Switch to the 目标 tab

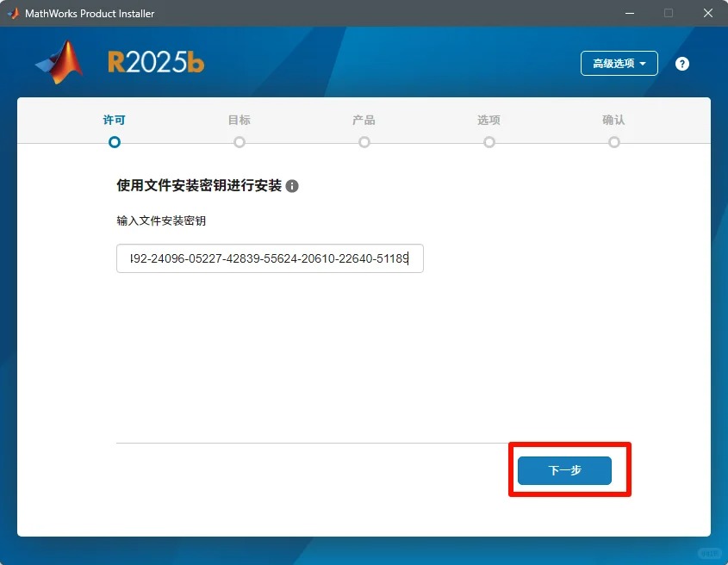pos(240,121)
